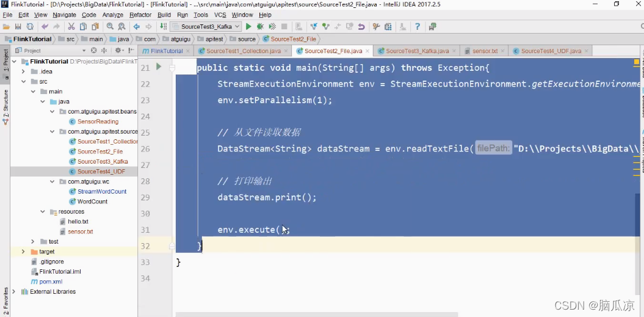
Task: Click the Synchronize toolbar icon
Action: coord(30,27)
